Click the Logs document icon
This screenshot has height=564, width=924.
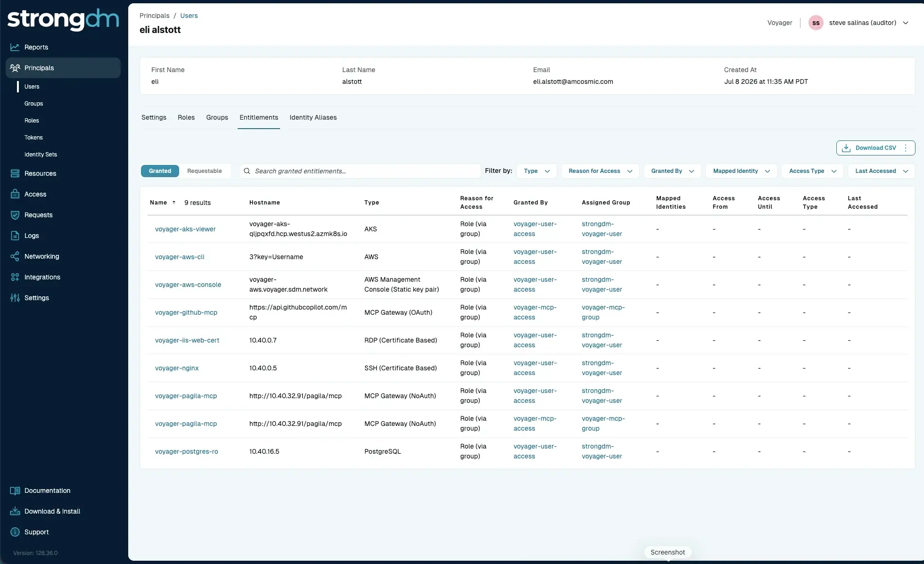tap(15, 236)
